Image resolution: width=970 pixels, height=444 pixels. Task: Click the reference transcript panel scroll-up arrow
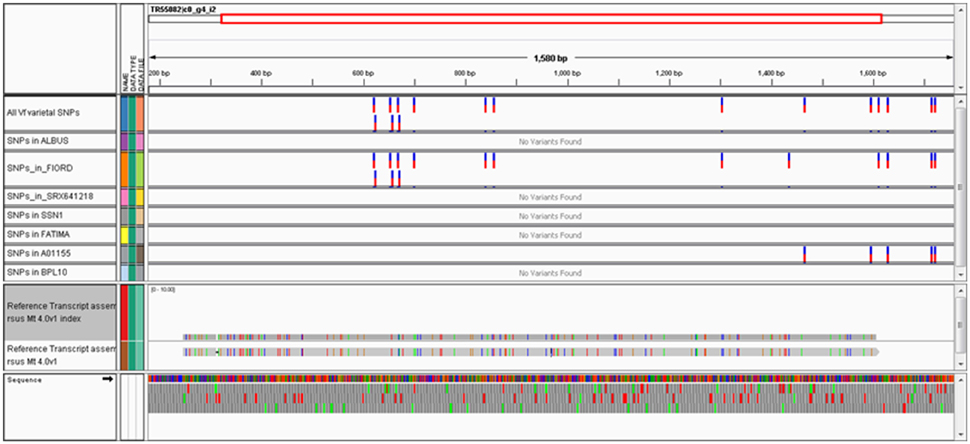pyautogui.click(x=959, y=291)
